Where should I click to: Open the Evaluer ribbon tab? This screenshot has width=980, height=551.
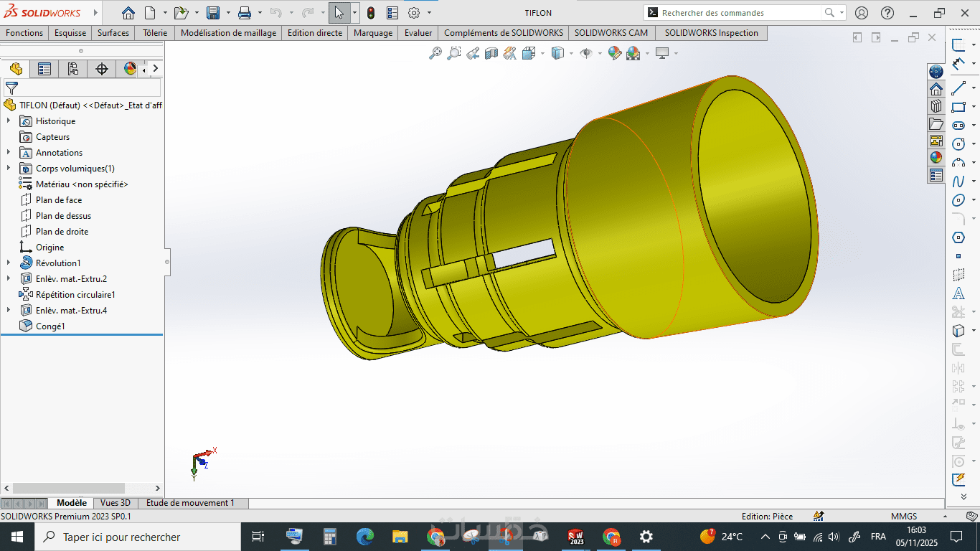click(x=418, y=33)
